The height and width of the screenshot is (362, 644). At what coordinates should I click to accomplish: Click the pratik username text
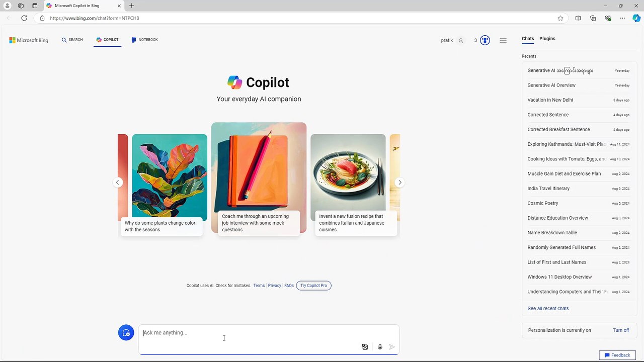click(447, 40)
